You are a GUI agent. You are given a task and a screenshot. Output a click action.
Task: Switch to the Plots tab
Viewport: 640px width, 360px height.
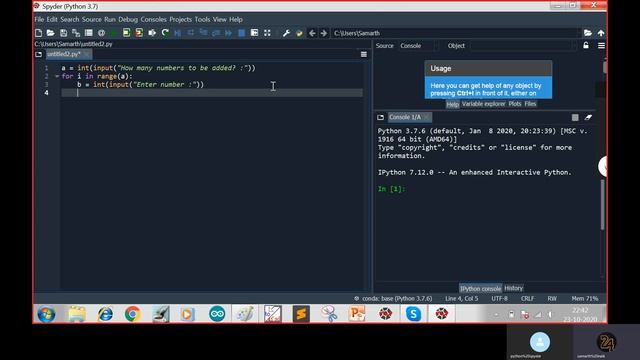515,104
